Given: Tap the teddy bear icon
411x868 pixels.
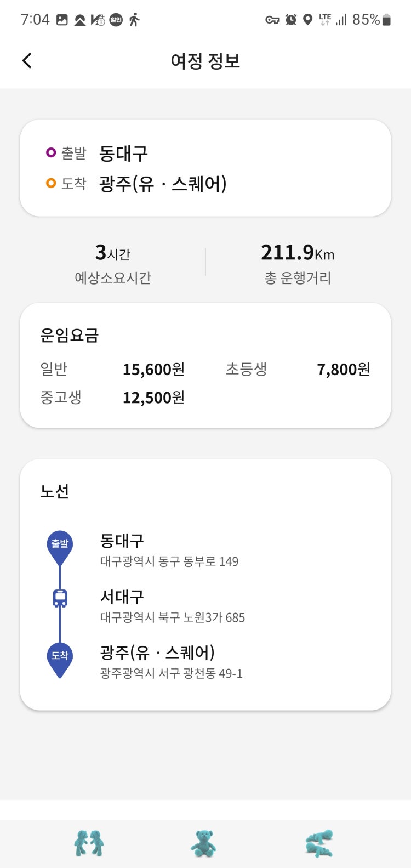Looking at the screenshot, I should click(x=203, y=843).
